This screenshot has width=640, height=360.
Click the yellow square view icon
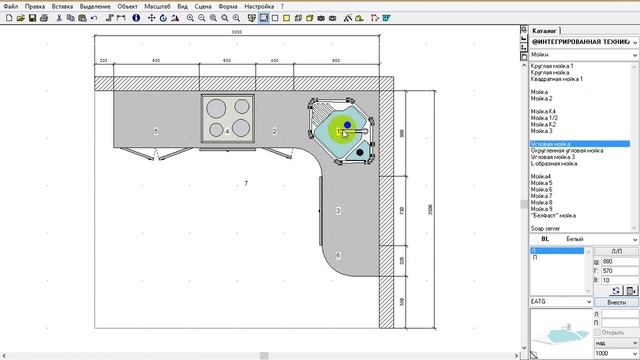click(287, 18)
